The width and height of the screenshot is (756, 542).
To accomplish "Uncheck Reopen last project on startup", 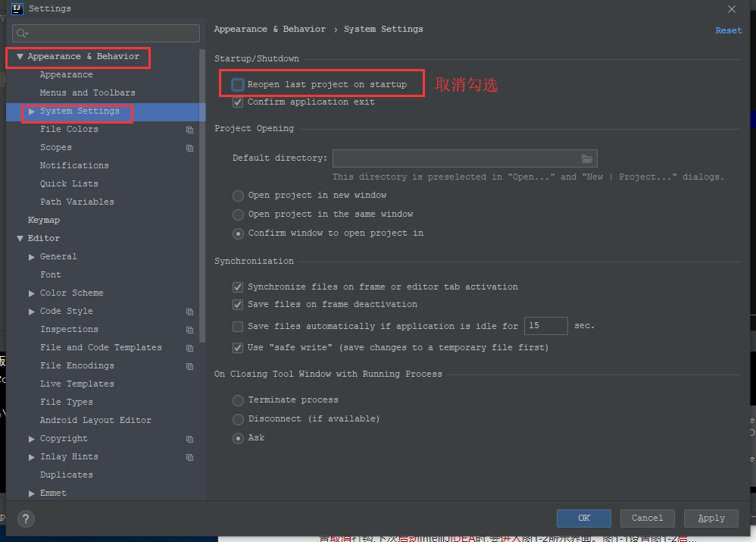I will 238,84.
